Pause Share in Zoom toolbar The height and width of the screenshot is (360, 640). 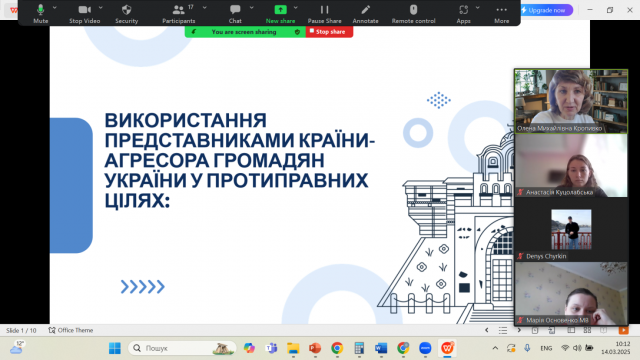tap(324, 13)
